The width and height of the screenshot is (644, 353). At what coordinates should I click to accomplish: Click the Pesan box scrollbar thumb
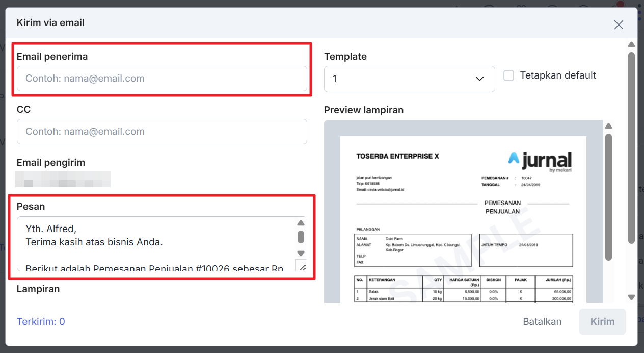tap(301, 237)
